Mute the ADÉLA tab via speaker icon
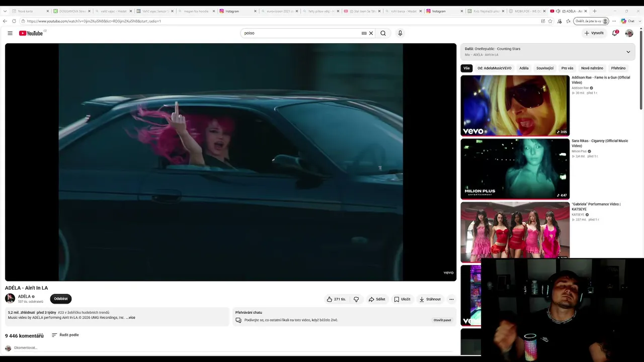 (x=558, y=11)
